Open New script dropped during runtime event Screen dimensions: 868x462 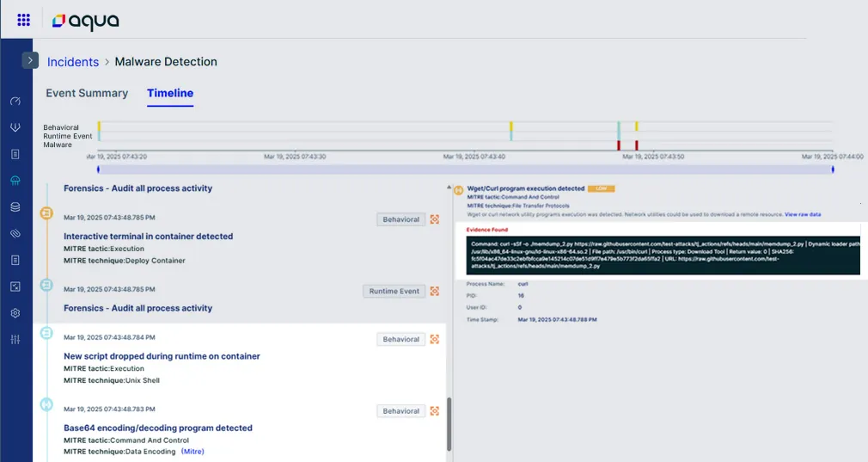pyautogui.click(x=162, y=356)
